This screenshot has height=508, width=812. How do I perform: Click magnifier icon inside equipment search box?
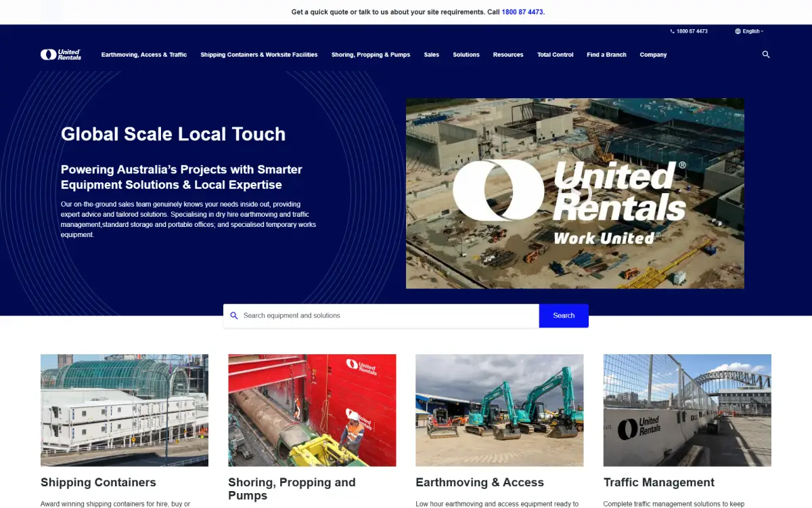pyautogui.click(x=234, y=316)
